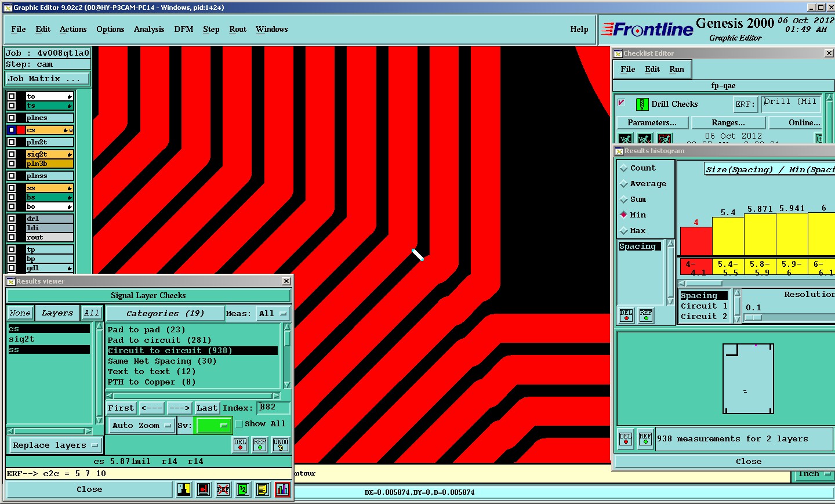Click the first running-man run icon
Viewport: 835px width, 504px height.
click(x=625, y=139)
